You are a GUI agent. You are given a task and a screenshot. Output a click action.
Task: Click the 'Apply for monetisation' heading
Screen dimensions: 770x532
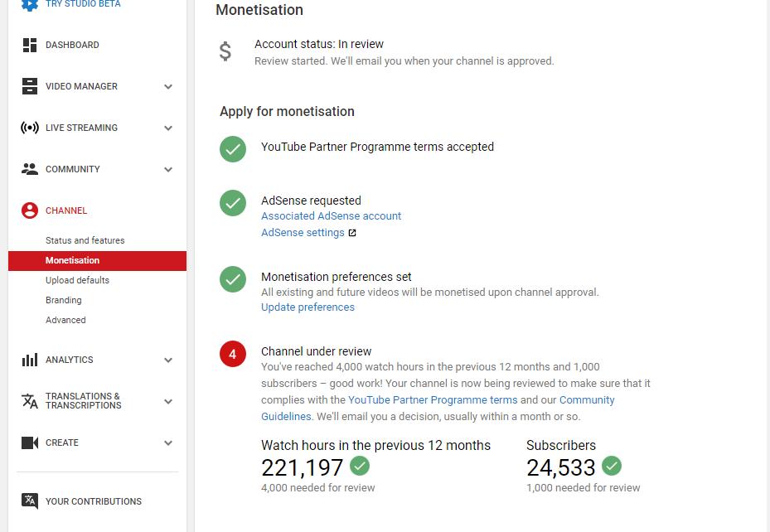[287, 111]
